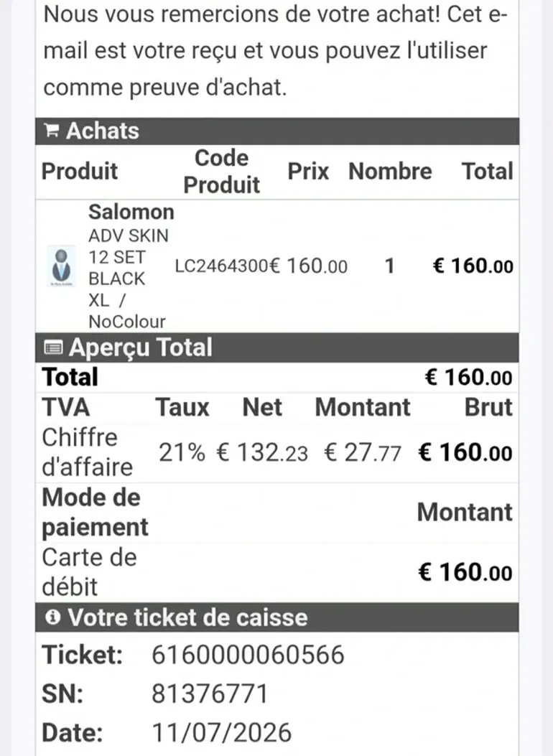Click the info icon beside Votre ticket de caisse

[x=52, y=617]
